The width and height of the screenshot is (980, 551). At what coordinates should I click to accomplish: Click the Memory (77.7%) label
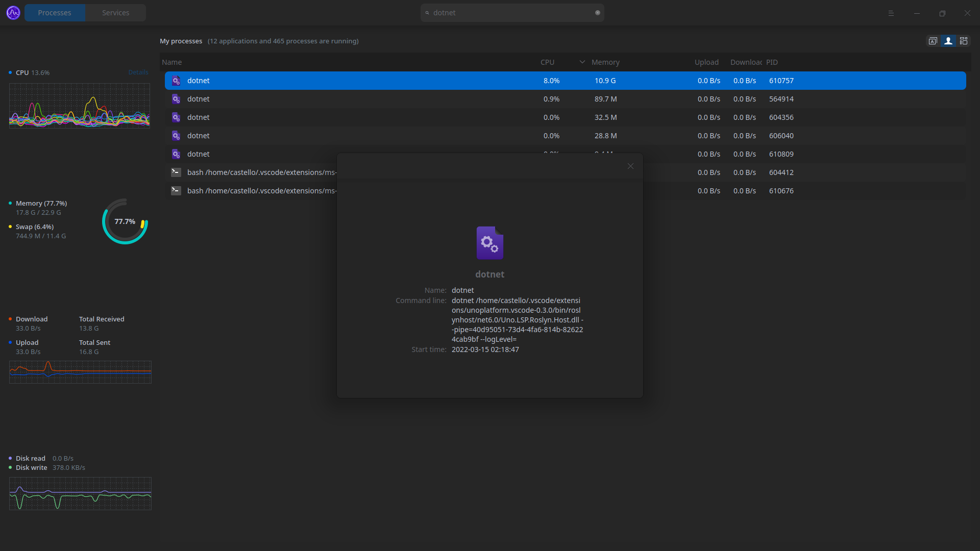tap(41, 203)
